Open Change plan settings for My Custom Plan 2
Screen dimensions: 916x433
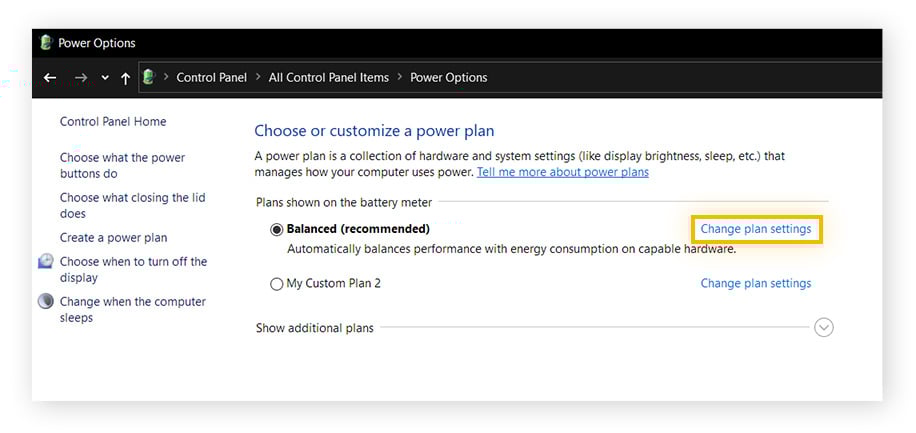click(x=755, y=283)
